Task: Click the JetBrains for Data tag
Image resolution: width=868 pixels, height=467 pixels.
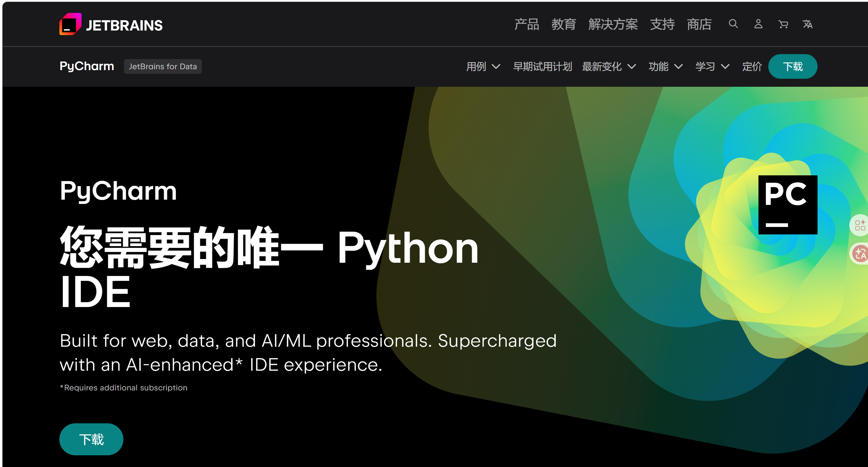Action: click(x=163, y=66)
